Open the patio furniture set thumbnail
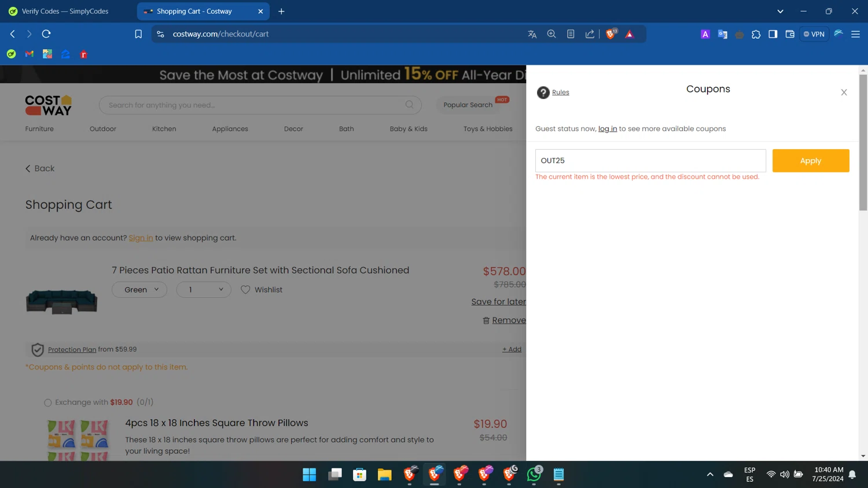Screen dimensions: 868x488 tap(62, 301)
